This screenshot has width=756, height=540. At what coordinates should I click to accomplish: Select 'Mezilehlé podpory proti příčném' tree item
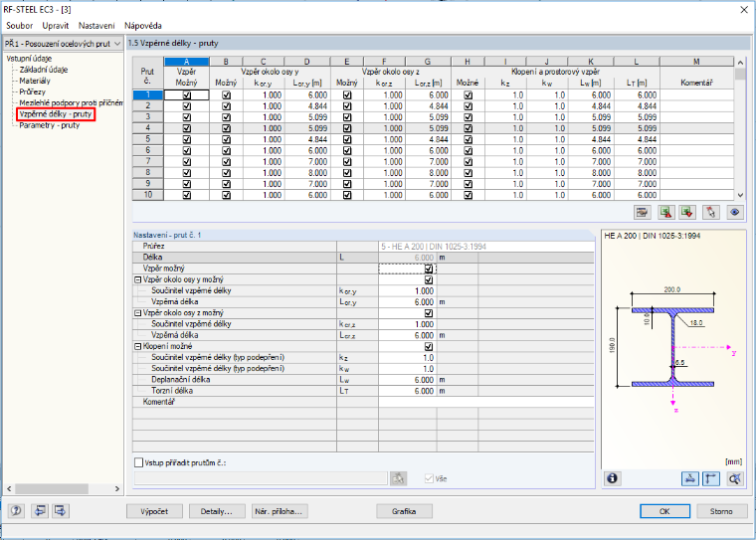click(x=71, y=102)
